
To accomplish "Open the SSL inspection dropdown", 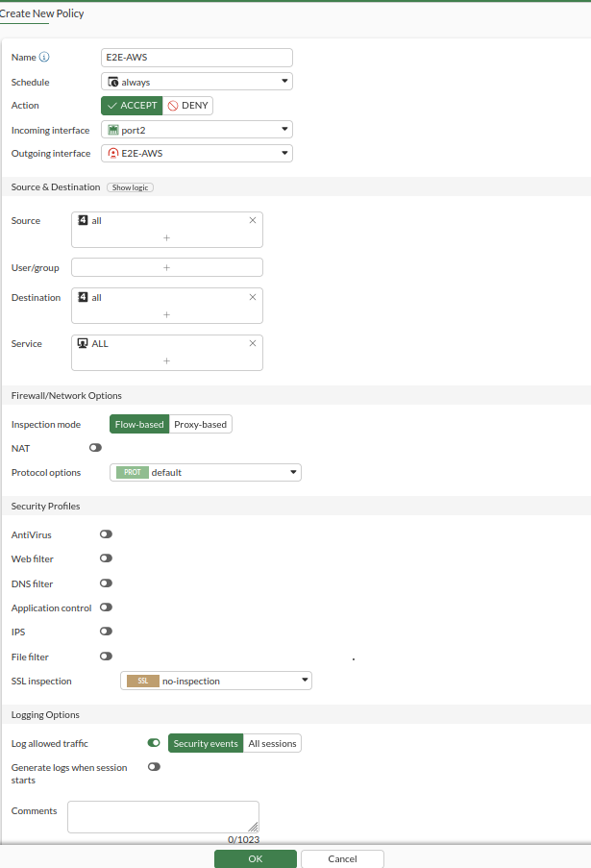I will coord(216,681).
